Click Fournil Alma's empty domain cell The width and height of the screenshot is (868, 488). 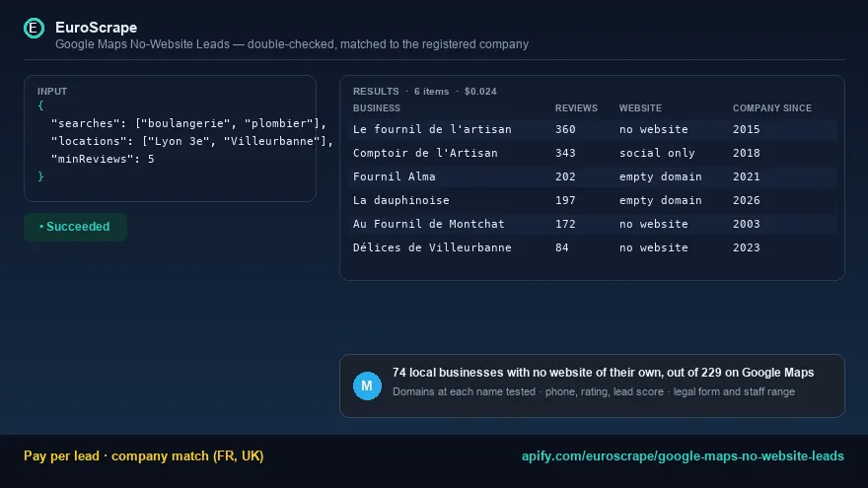(661, 177)
